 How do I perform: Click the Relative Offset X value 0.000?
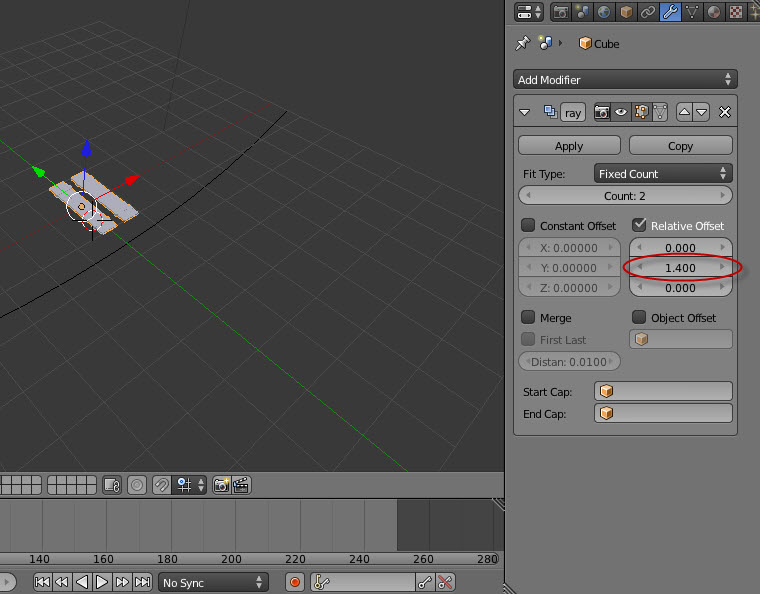click(x=681, y=248)
